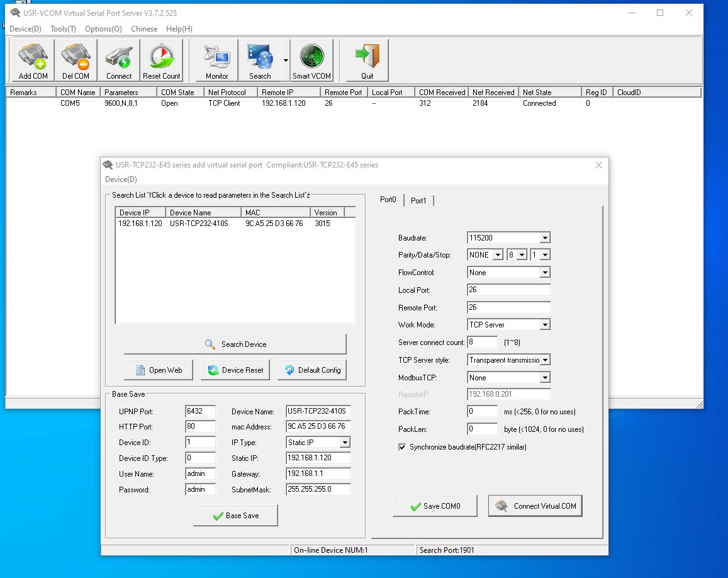This screenshot has height=578, width=728.
Task: Click the Static IP input field
Action: [x=318, y=458]
